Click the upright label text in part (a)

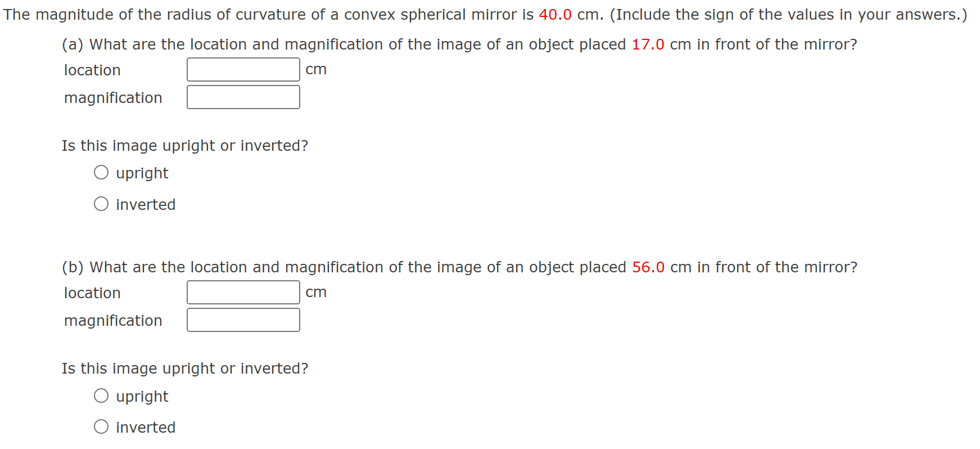point(142,173)
